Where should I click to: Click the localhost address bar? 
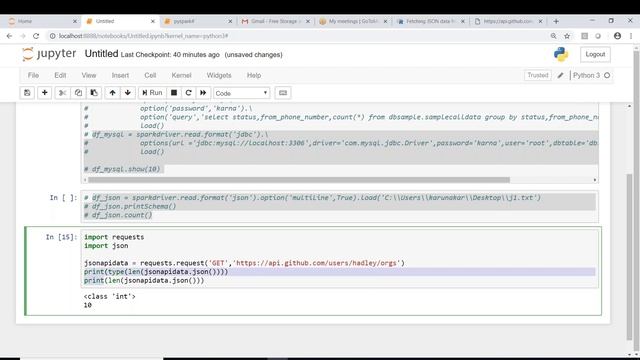tap(298, 36)
